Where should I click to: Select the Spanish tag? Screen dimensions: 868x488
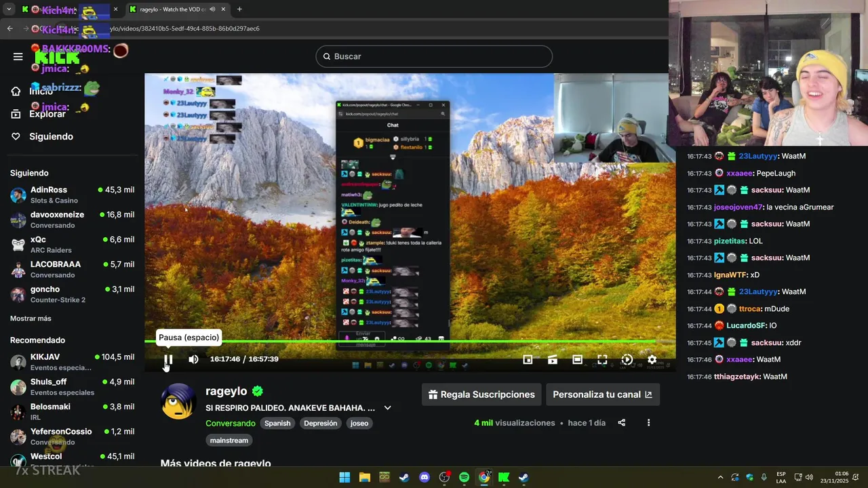(277, 423)
